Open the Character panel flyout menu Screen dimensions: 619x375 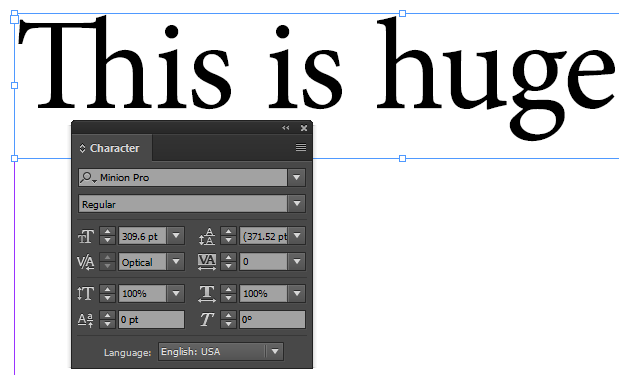tap(301, 147)
